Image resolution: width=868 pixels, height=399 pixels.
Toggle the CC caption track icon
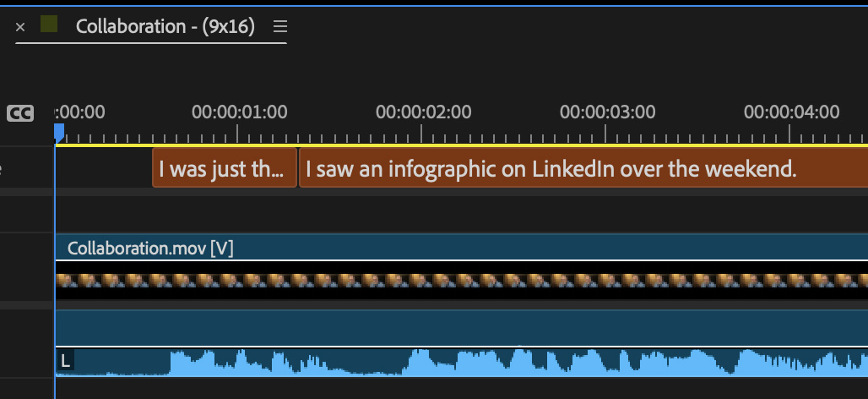[x=20, y=113]
